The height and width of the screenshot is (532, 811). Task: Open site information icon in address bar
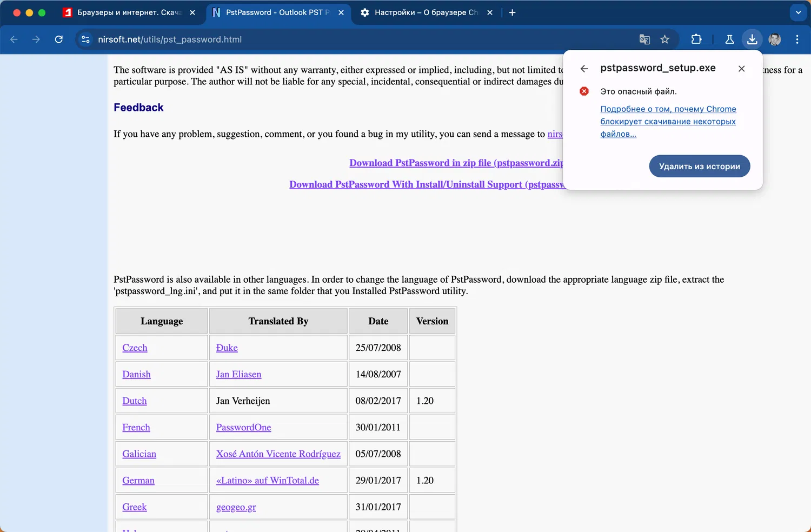85,39
